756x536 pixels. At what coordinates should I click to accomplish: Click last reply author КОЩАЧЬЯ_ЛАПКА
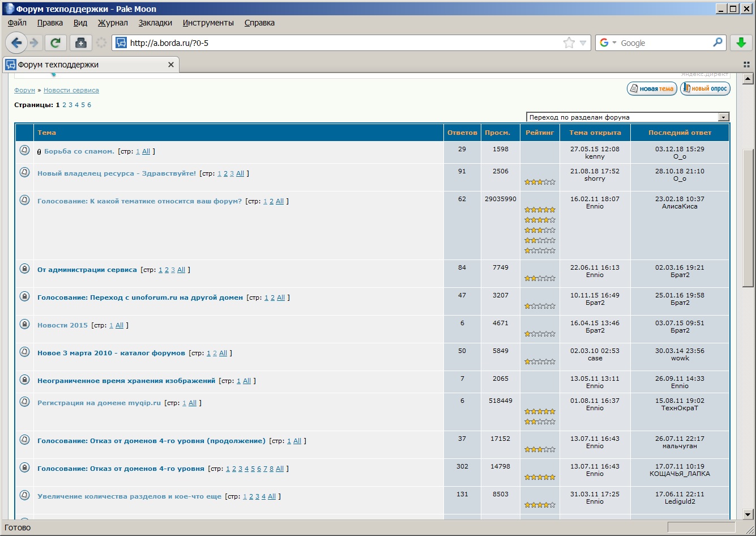[x=680, y=474]
